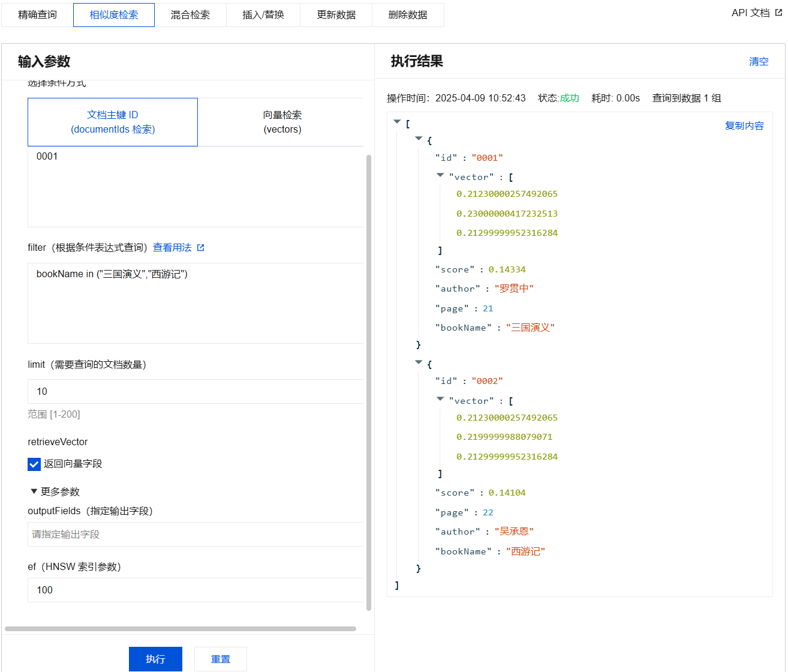The image size is (788, 672).
Task: Click the external link icon after 查看用法
Action: pyautogui.click(x=200, y=248)
